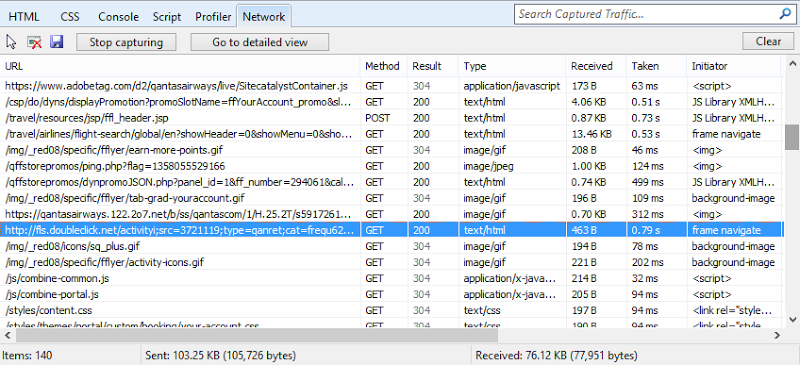This screenshot has height=365, width=800.
Task: Sort by the Received column header
Action: coord(595,66)
